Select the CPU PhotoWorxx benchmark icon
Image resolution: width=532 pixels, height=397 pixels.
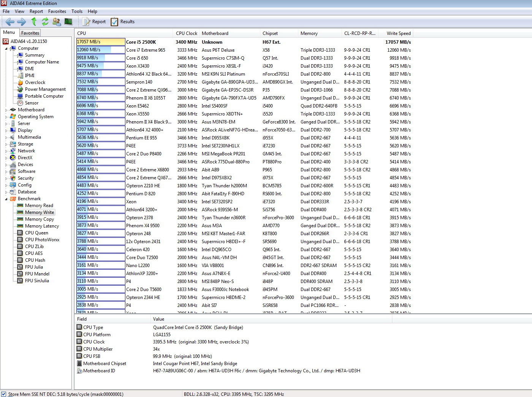click(x=20, y=240)
